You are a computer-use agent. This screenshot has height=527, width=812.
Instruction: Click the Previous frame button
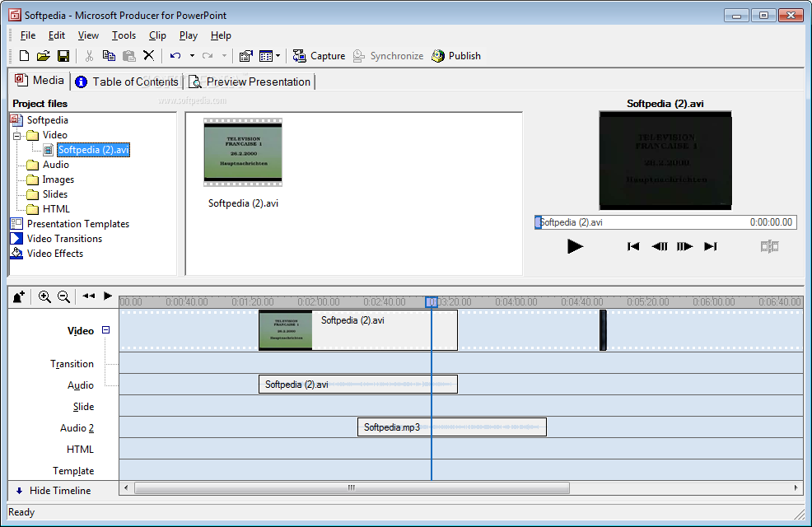[x=659, y=246]
